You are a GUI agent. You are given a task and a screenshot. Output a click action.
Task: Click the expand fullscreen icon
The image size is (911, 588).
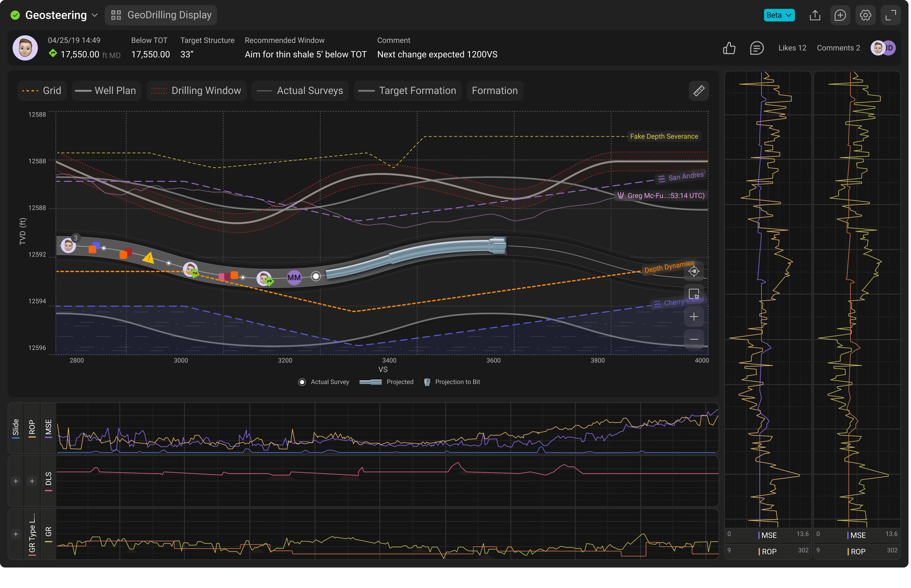[x=890, y=15]
